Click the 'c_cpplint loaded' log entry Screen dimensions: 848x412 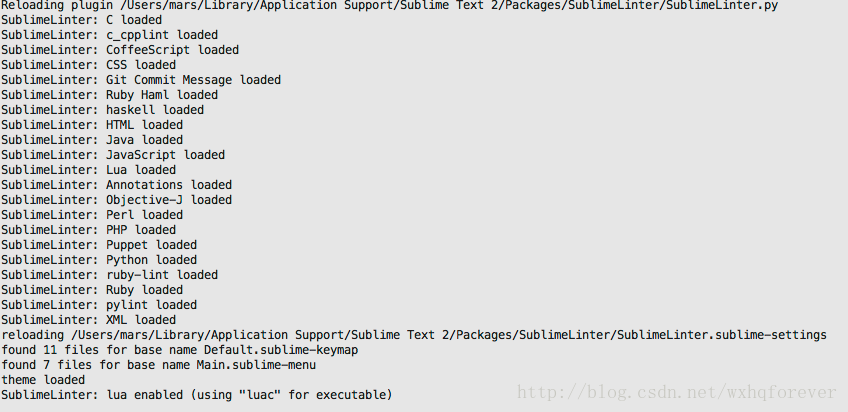(x=109, y=35)
